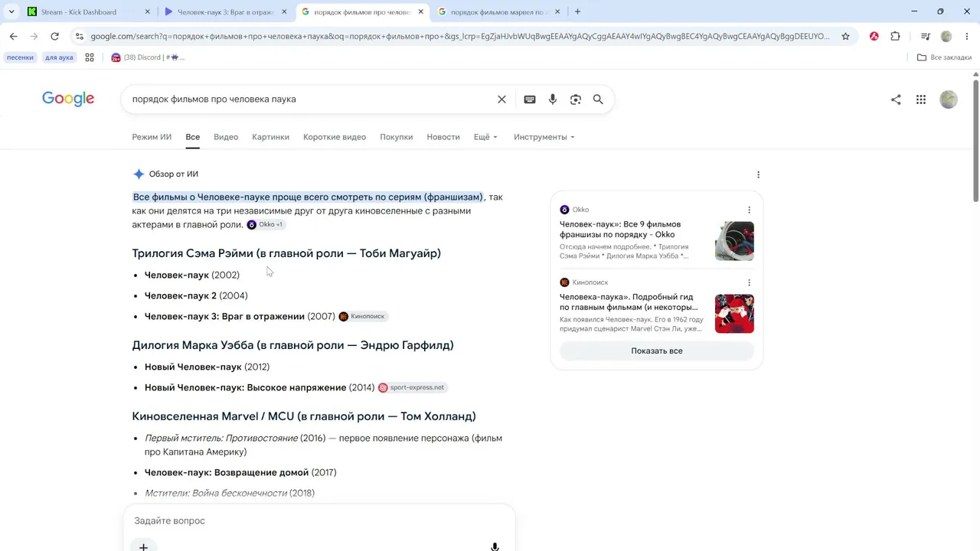
Task: Submit search with magnifier icon
Action: pyautogui.click(x=598, y=99)
